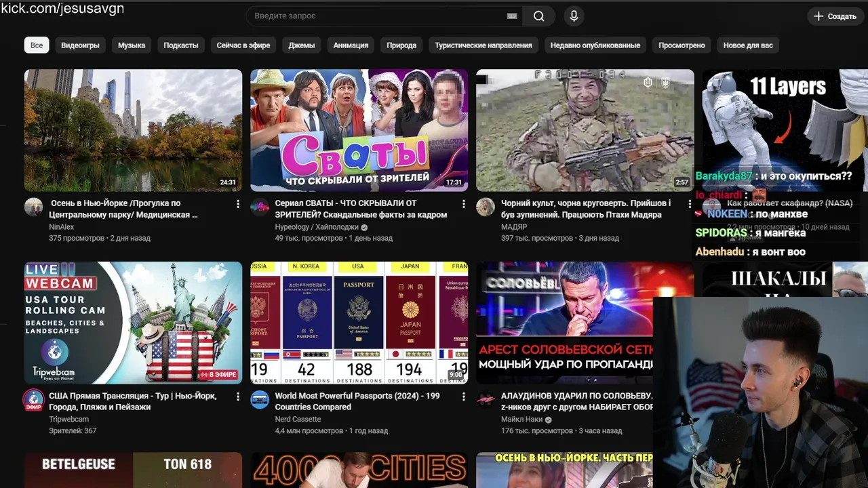Click '4,4 млн просмотров' view count text
This screenshot has width=868, height=488.
(x=309, y=431)
